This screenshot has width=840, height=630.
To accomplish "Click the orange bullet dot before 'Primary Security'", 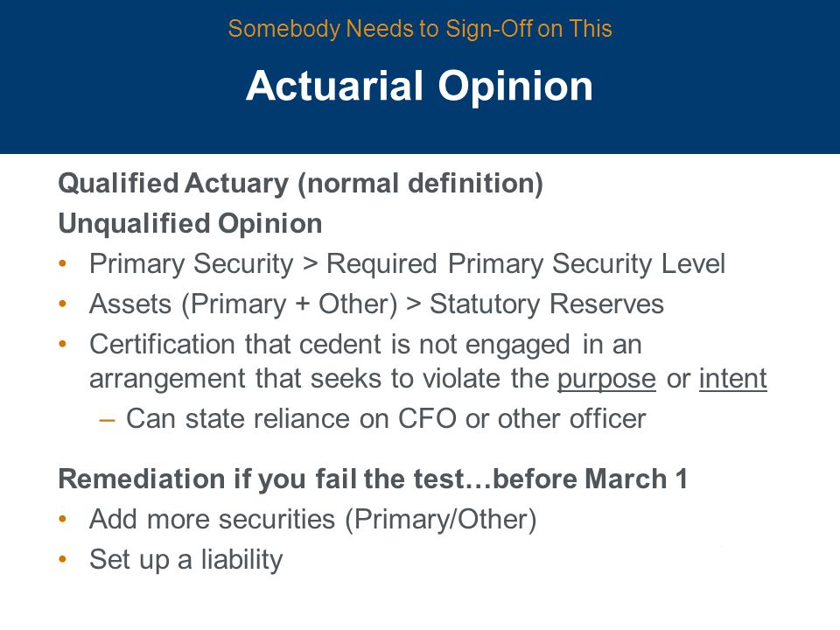I will 63,263.
